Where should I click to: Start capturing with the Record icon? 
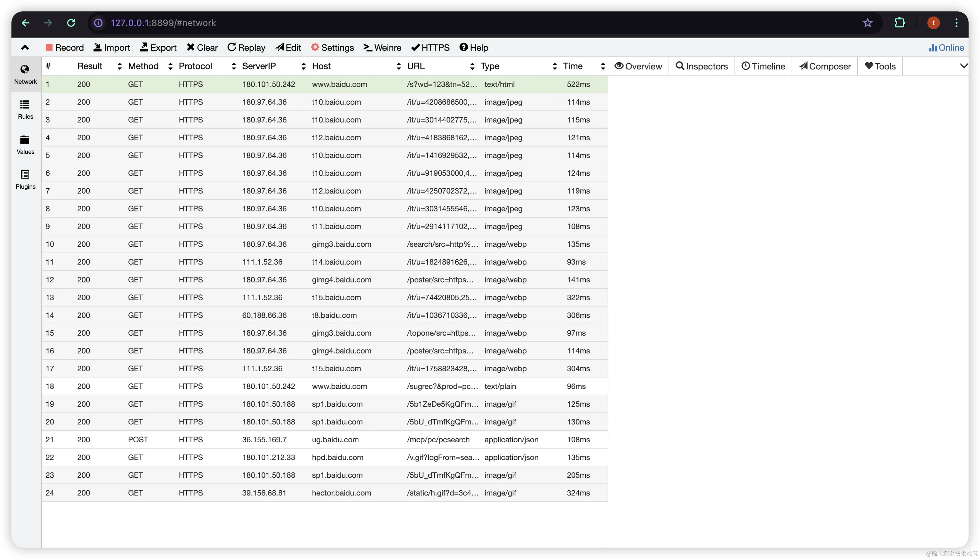coord(64,47)
